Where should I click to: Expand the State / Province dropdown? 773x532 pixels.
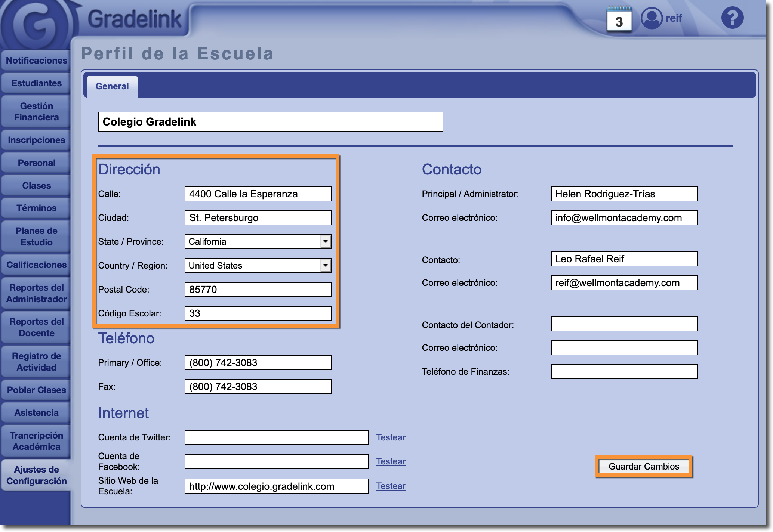click(x=325, y=242)
